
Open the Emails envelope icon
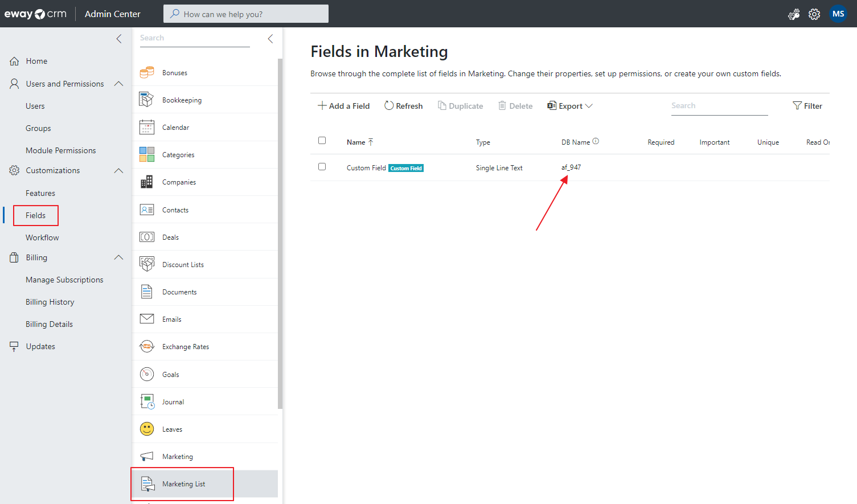pos(147,319)
